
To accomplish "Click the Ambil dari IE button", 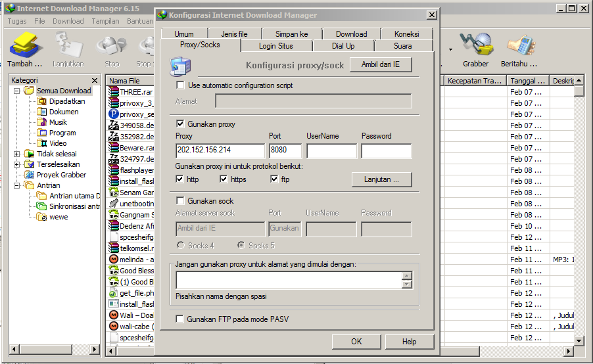I will click(381, 64).
